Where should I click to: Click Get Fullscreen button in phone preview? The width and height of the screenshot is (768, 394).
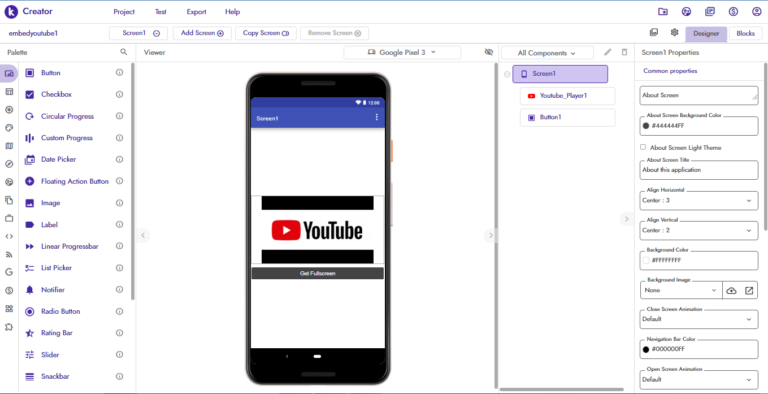(317, 273)
